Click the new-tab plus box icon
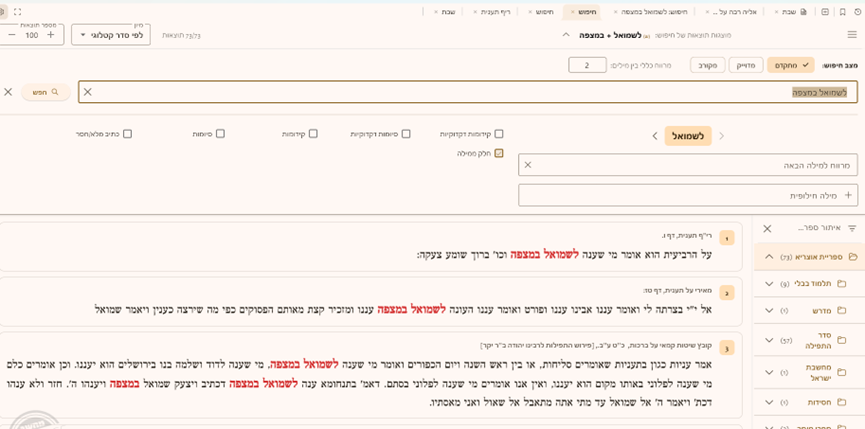Viewport: 865px width, 429px height. (x=825, y=12)
